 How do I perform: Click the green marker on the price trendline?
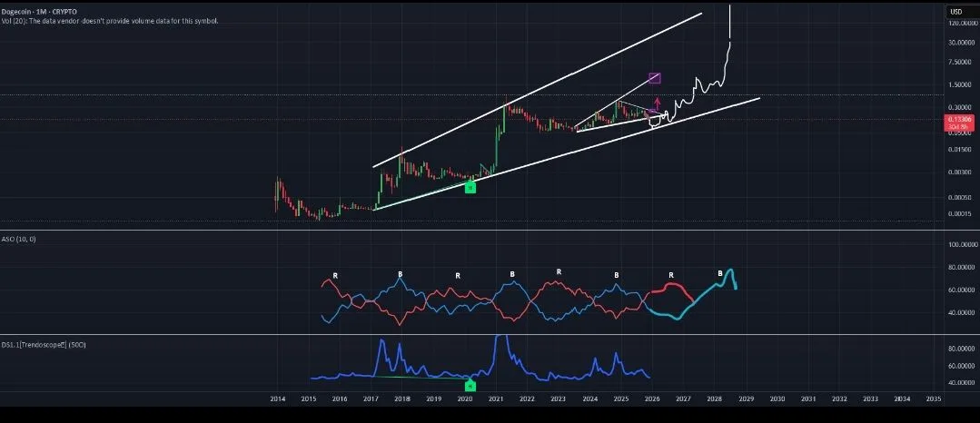[x=470, y=187]
